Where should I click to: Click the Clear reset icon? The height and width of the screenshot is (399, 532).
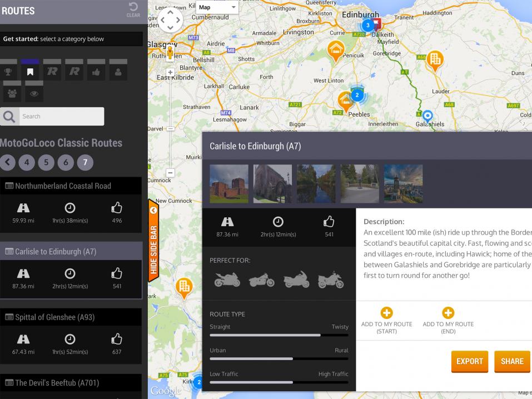coord(133,10)
